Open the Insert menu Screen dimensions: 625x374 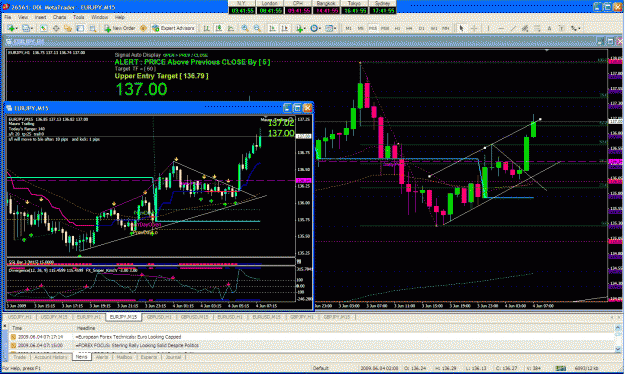click(x=40, y=18)
